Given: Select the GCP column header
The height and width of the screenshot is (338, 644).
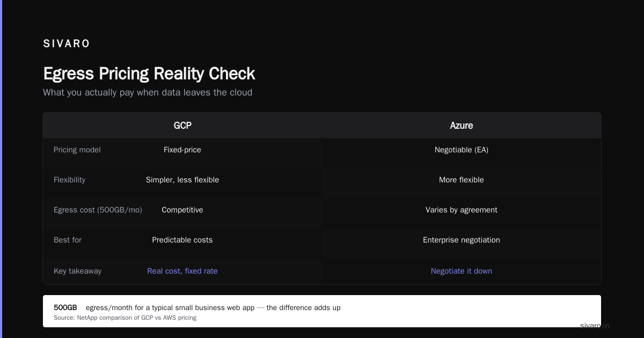Looking at the screenshot, I should pyautogui.click(x=182, y=126).
